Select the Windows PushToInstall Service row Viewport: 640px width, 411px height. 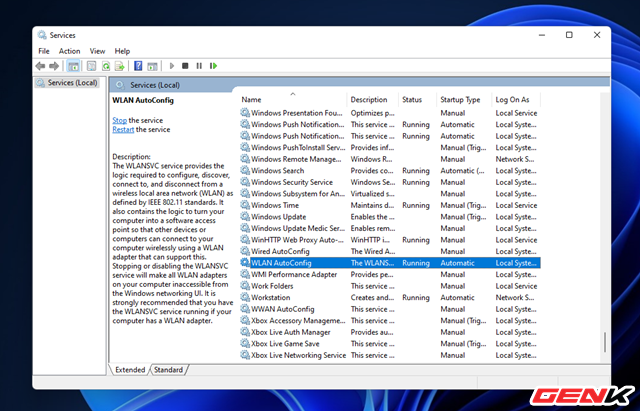[390, 147]
